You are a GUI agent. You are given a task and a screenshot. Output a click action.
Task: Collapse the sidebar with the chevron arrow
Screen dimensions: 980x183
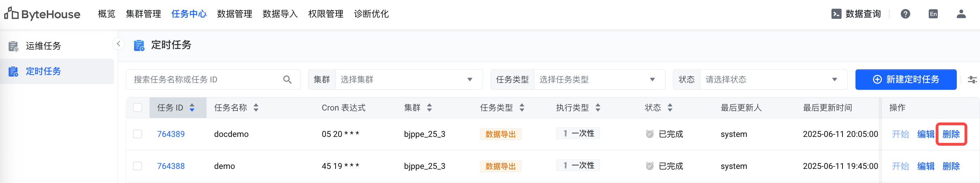click(x=118, y=44)
